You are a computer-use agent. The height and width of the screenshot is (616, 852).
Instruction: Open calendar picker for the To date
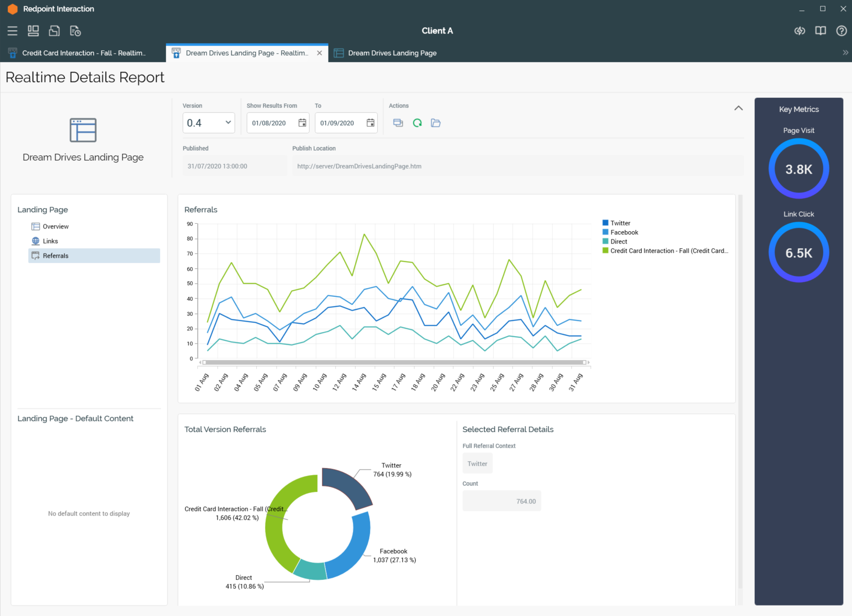(x=370, y=123)
